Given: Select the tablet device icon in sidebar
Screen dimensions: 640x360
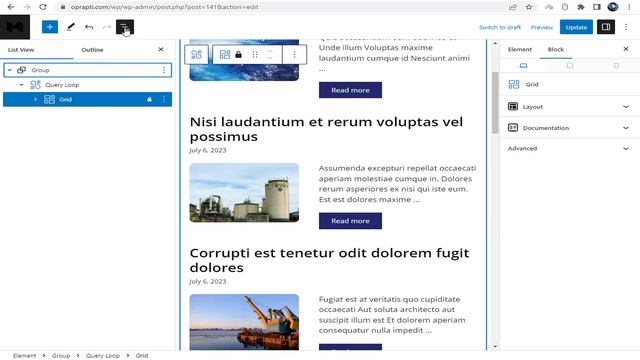Looking at the screenshot, I should (570, 66).
